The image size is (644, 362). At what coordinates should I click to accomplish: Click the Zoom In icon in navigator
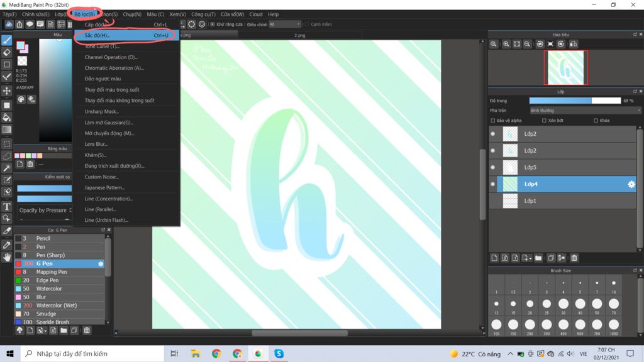(506, 44)
